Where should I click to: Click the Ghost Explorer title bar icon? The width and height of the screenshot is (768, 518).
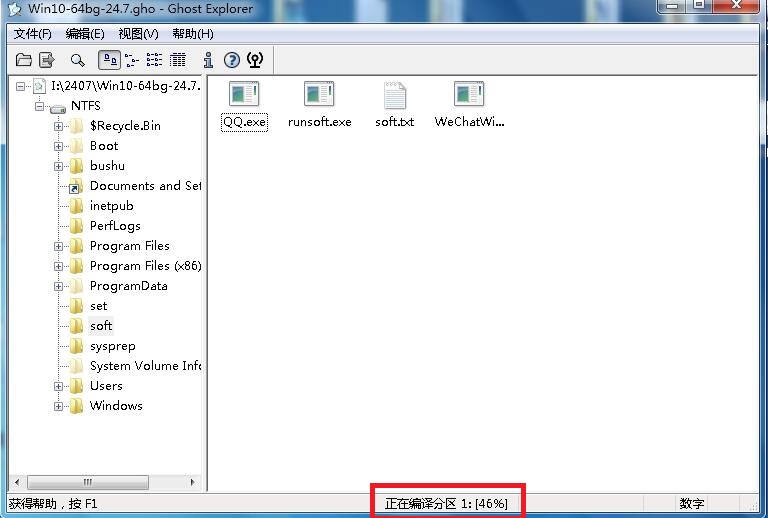(x=15, y=8)
